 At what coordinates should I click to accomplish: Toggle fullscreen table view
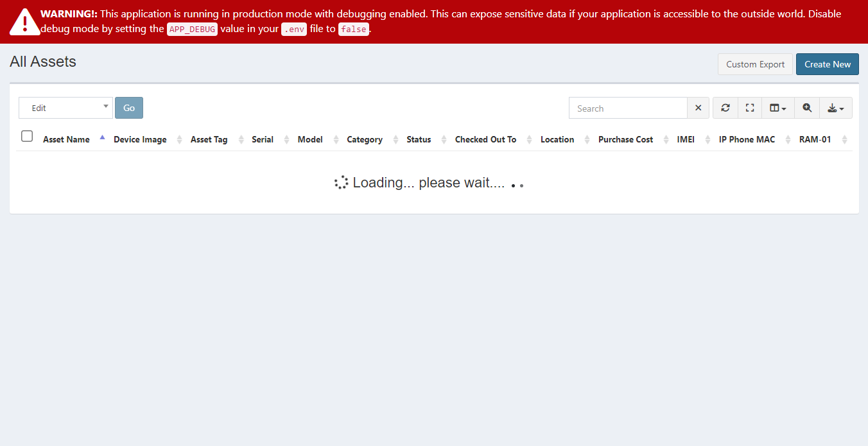(749, 108)
